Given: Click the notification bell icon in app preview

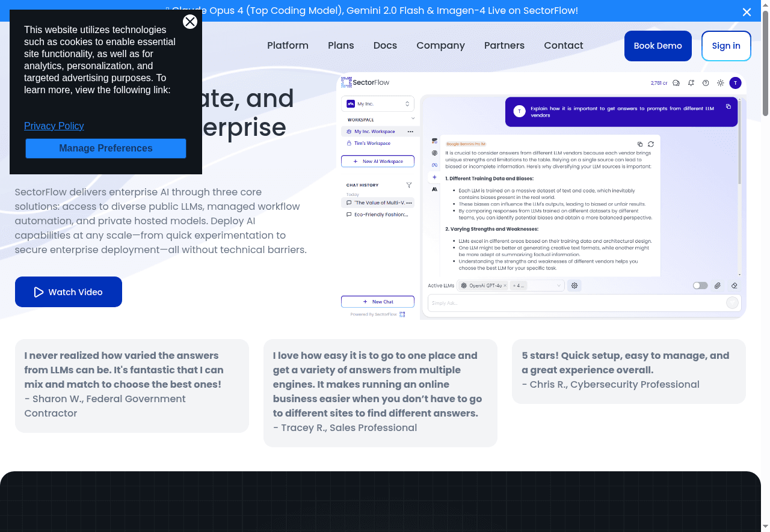Looking at the screenshot, I should pos(691,83).
